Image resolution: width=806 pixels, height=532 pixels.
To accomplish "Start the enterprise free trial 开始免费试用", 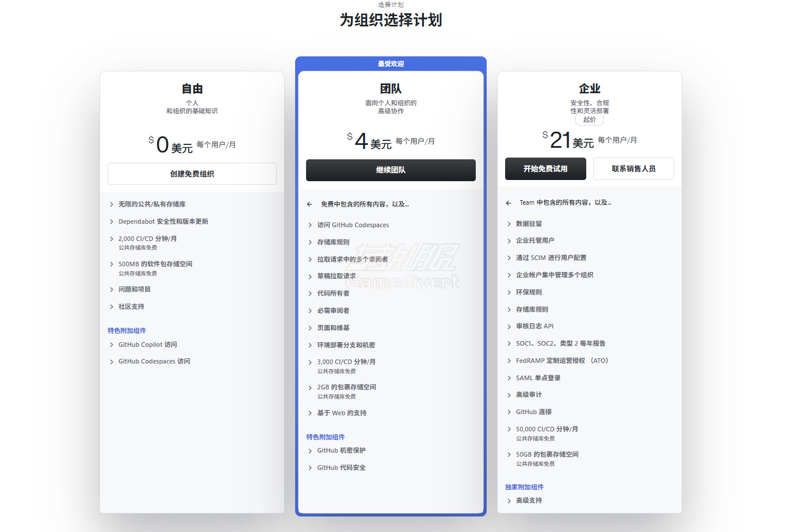I will click(545, 169).
